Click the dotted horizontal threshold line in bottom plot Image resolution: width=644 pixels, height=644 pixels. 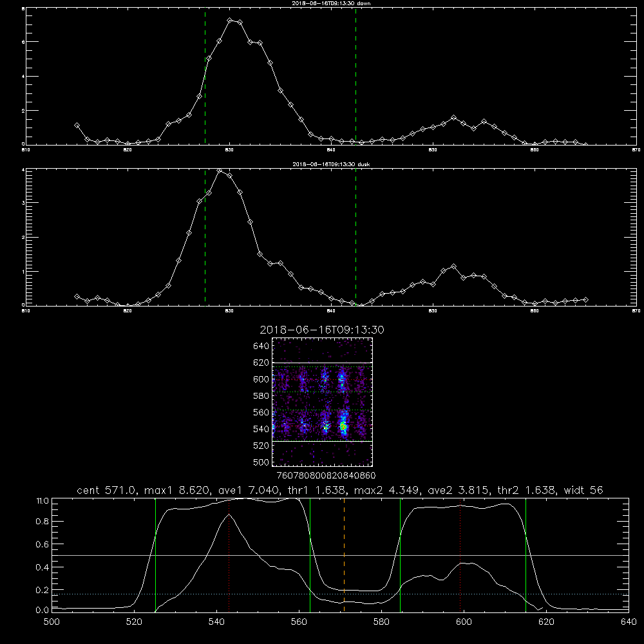(x=341, y=594)
